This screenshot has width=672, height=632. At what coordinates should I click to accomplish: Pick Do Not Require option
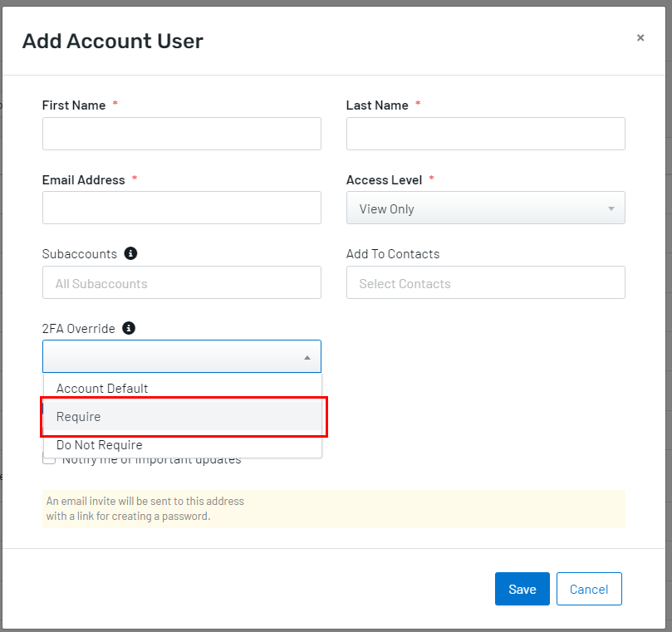pos(100,445)
